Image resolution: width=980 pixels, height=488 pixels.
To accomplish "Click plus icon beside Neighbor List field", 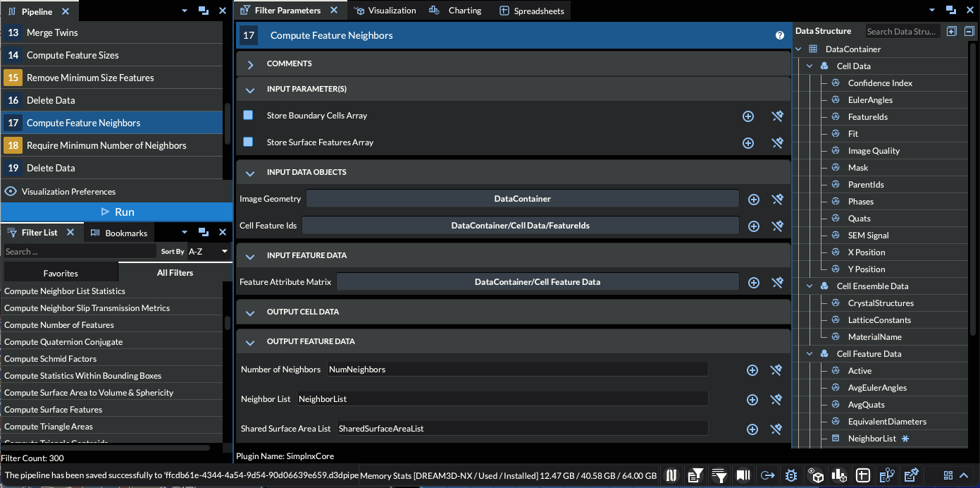I will 752,399.
